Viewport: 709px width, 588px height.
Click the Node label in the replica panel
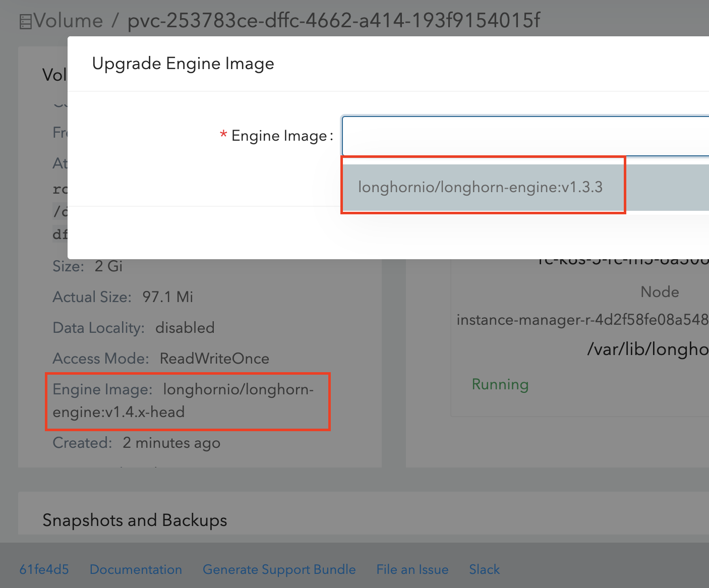[x=659, y=291]
